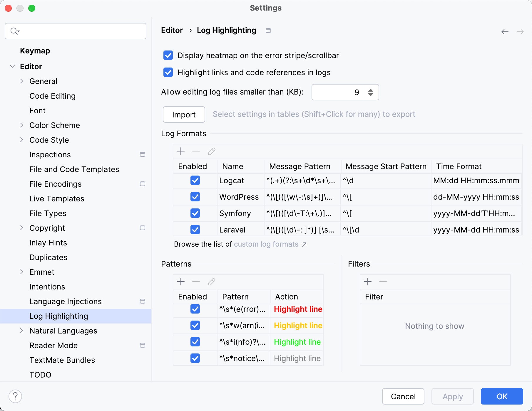Edit the selected pattern

(211, 282)
